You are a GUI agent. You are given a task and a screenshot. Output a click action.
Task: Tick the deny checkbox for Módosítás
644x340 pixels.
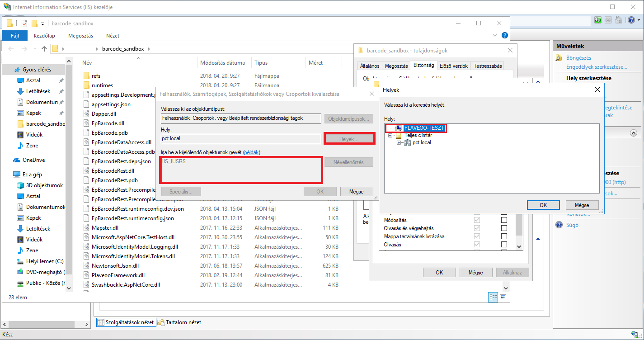(x=504, y=220)
